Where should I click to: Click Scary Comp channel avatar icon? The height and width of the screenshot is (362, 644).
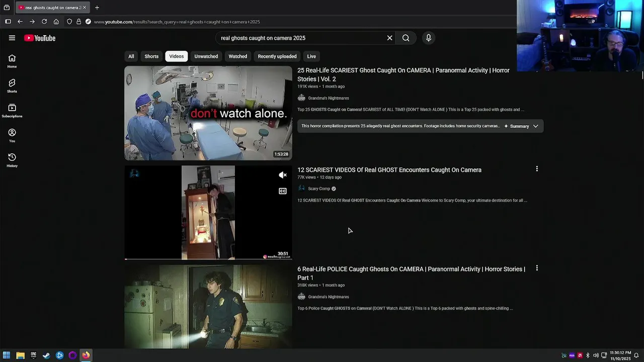[x=301, y=189]
